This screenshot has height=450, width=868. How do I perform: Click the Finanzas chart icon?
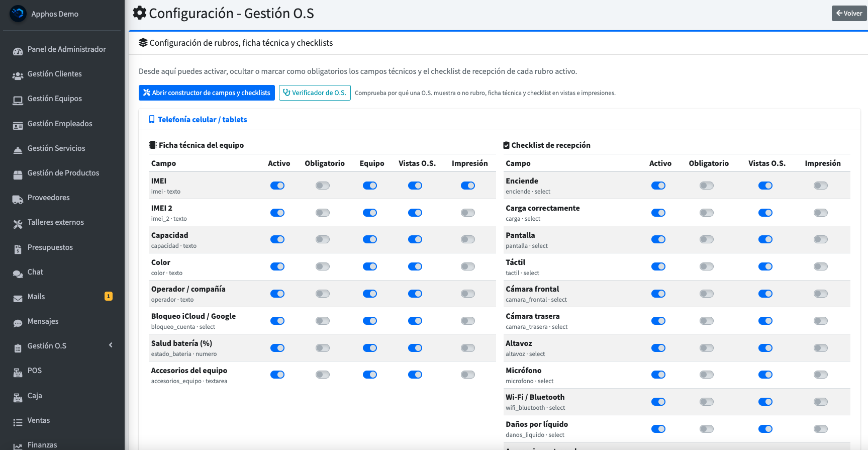(x=18, y=445)
